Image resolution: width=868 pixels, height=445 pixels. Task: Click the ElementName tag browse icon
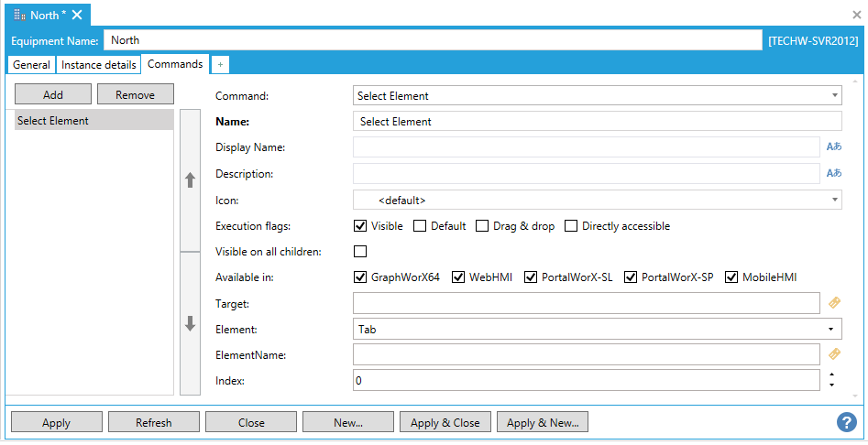pyautogui.click(x=834, y=353)
